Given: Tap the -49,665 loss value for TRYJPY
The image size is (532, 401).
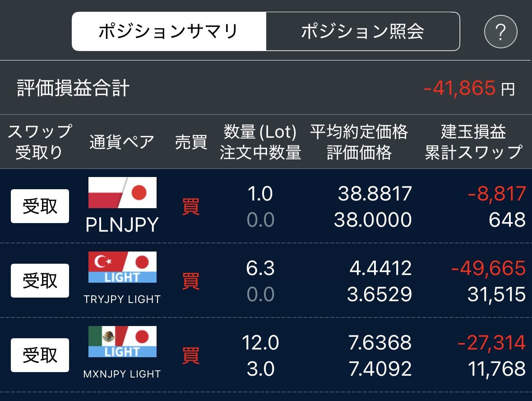Looking at the screenshot, I should (489, 268).
